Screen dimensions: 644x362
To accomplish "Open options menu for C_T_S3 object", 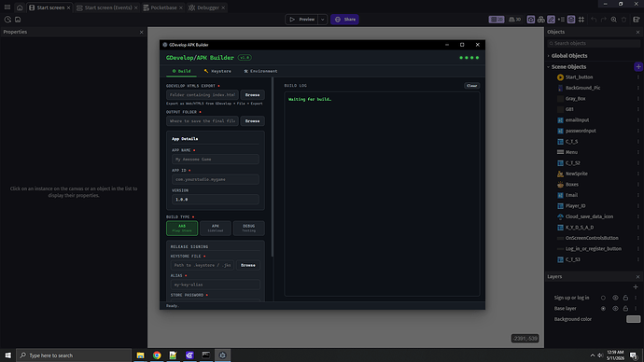I will click(638, 259).
